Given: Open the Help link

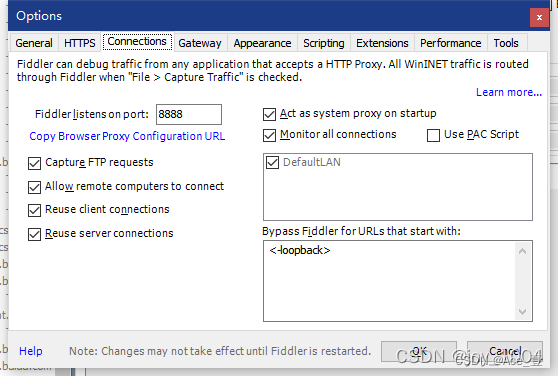Looking at the screenshot, I should click(x=31, y=351).
